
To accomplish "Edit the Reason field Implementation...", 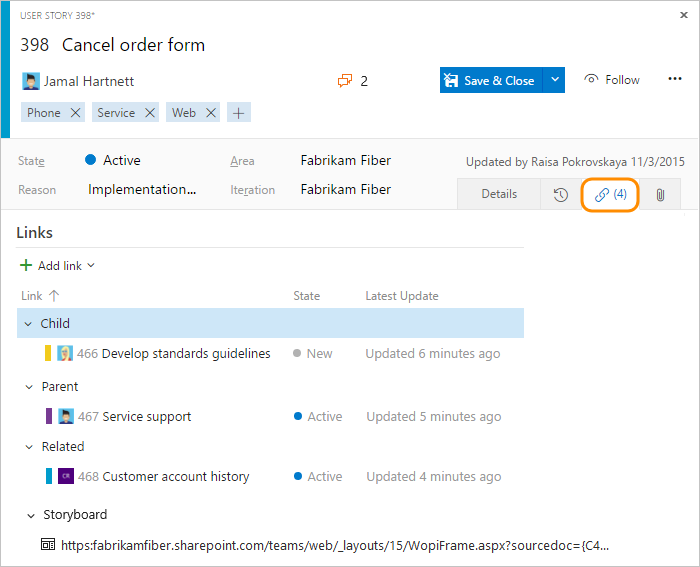I will coord(142,190).
